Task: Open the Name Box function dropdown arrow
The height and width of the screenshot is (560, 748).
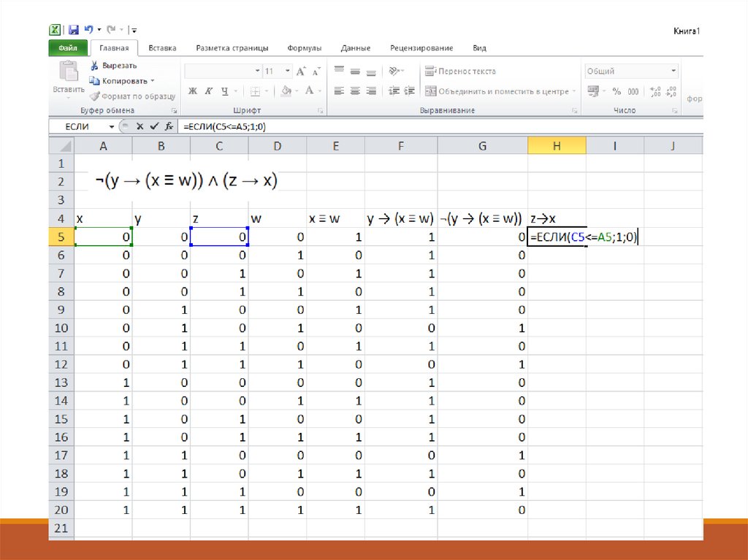Action: point(112,126)
